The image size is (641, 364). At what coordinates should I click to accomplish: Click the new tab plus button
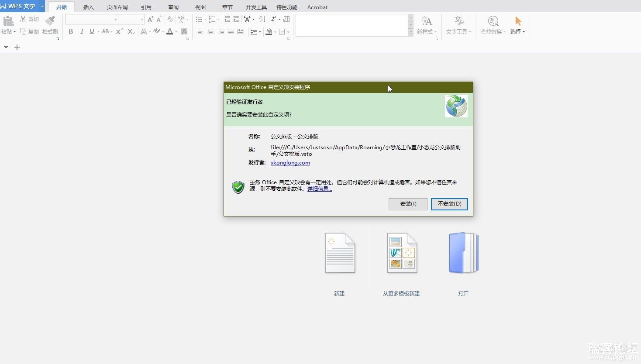pos(17,47)
